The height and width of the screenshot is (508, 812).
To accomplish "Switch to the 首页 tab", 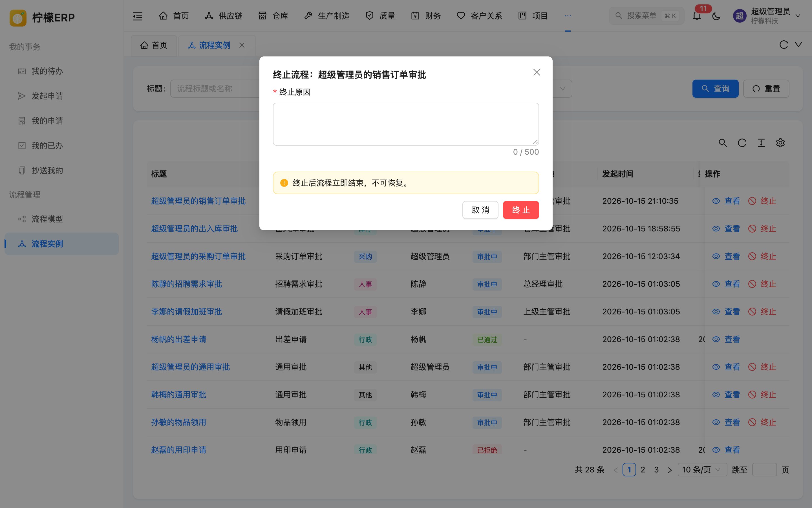I will point(154,45).
